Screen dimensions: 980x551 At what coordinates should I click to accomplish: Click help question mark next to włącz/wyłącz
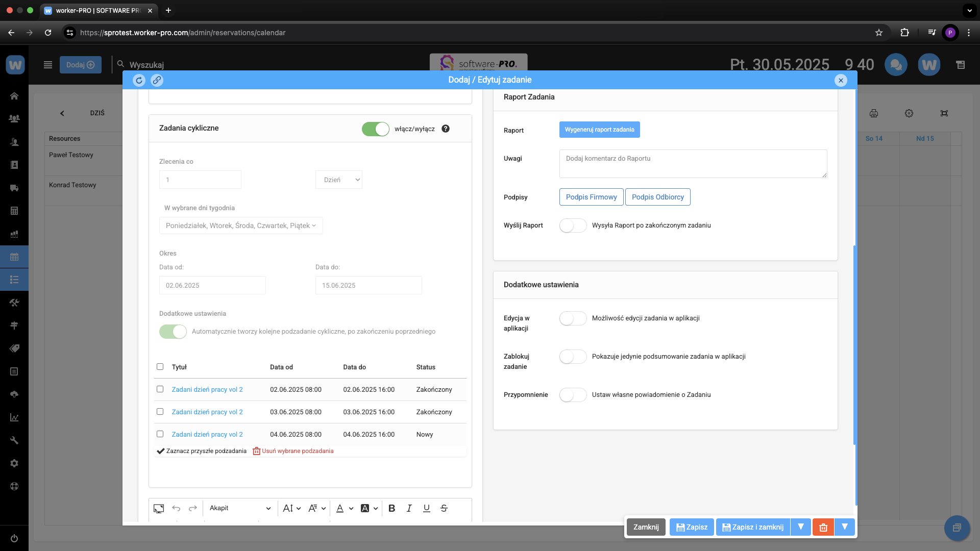(x=446, y=129)
